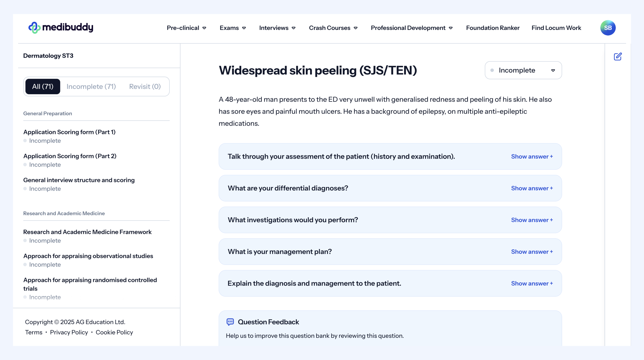Select the All (71) filter
This screenshot has width=644, height=360.
coord(43,87)
